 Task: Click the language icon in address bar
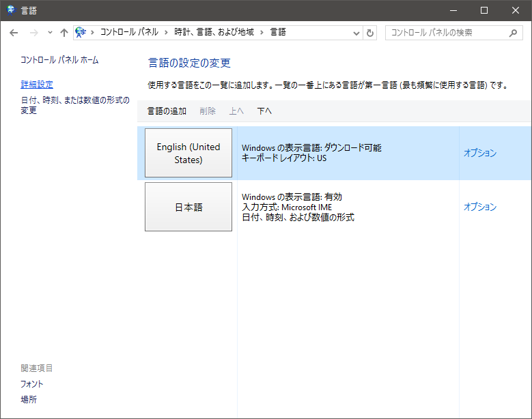pos(81,33)
